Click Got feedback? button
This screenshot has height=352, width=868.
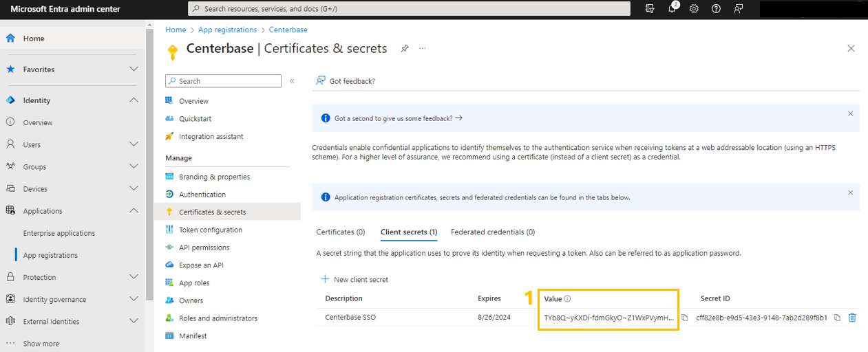(346, 81)
